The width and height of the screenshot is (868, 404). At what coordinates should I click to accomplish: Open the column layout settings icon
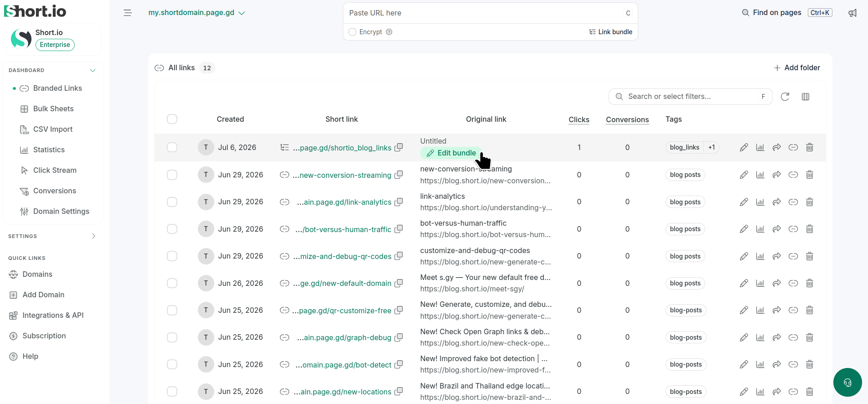tap(806, 97)
